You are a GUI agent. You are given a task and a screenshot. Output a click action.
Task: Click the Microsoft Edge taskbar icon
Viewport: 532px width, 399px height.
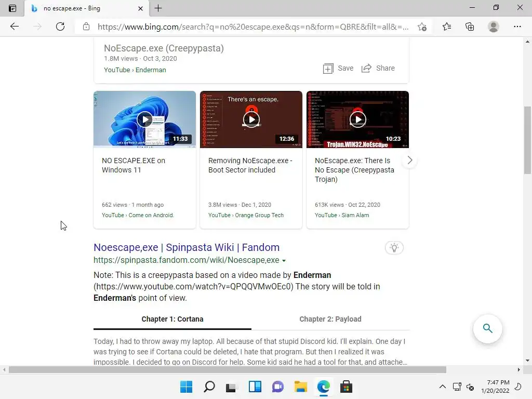[323, 387]
